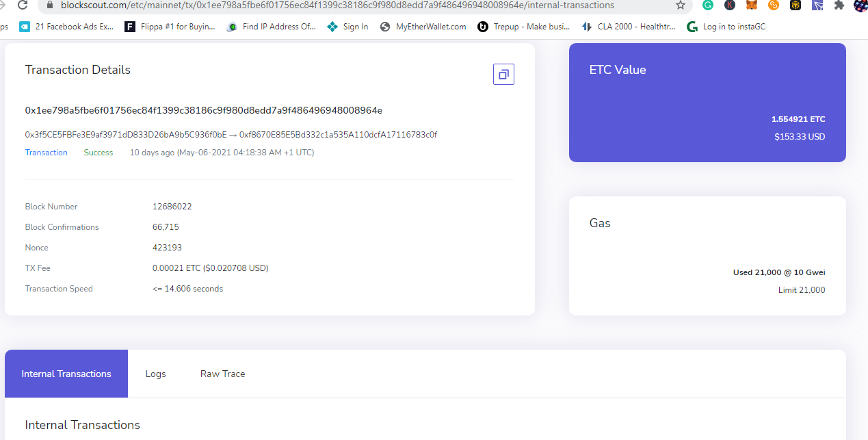Open the Kraken extension icon
This screenshot has width=868, height=440.
point(729,5)
